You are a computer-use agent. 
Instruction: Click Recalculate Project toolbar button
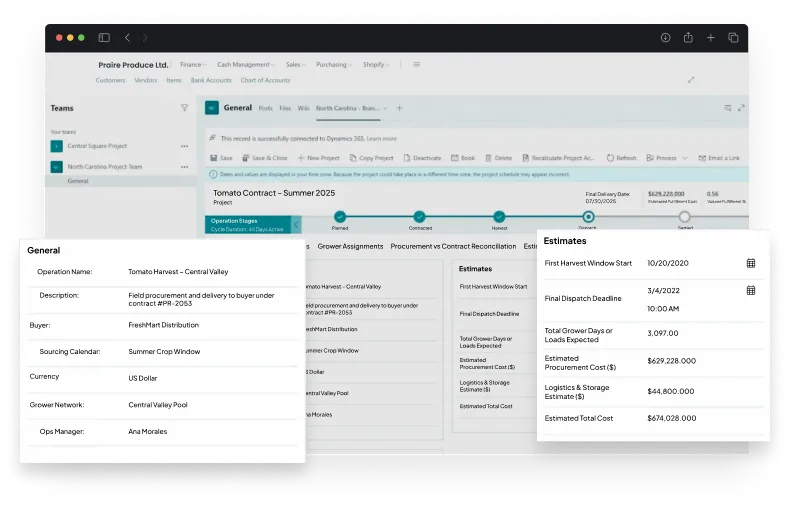point(558,158)
